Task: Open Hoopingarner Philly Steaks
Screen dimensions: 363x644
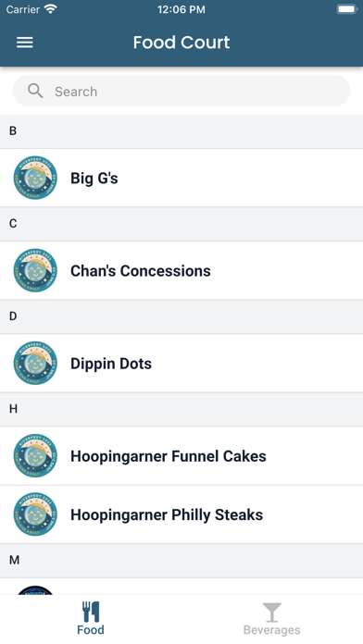Action: coord(181,514)
